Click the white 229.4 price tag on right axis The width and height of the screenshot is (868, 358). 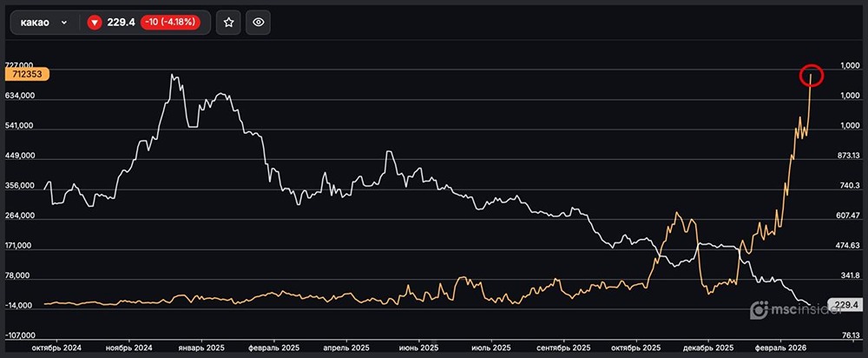tap(844, 305)
